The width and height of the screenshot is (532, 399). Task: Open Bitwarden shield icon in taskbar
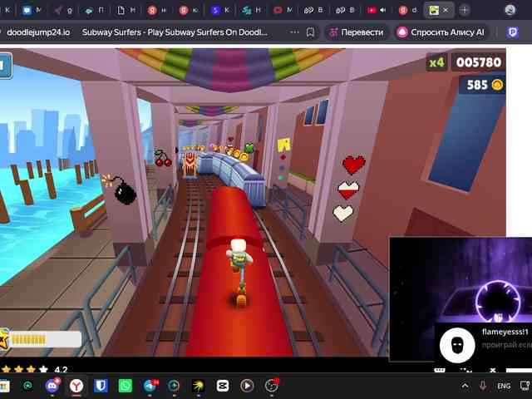[x=101, y=386]
